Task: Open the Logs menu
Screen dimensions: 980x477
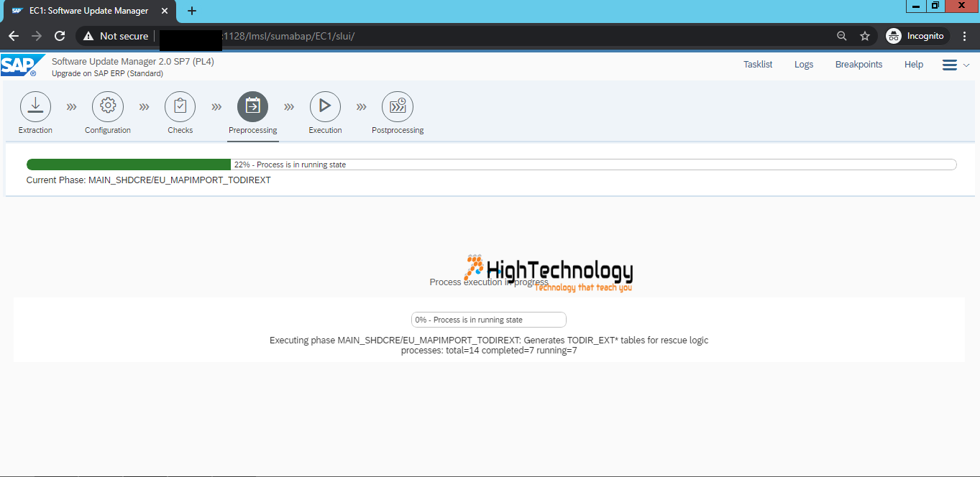Action: coord(804,65)
